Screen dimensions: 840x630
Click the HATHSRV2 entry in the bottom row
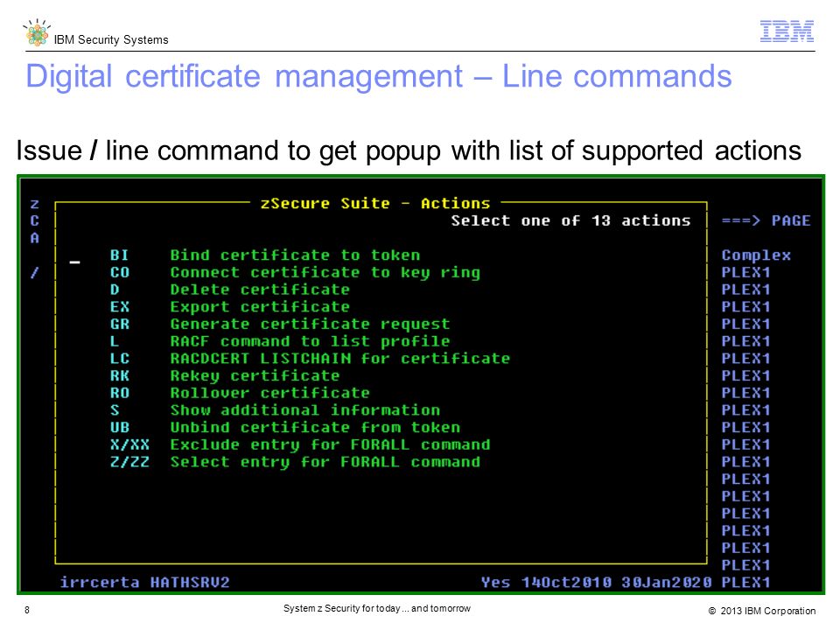pos(190,583)
